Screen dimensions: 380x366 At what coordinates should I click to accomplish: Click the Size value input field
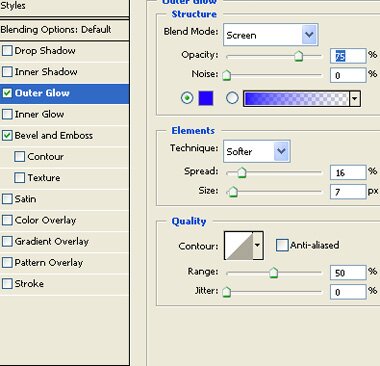coord(348,192)
